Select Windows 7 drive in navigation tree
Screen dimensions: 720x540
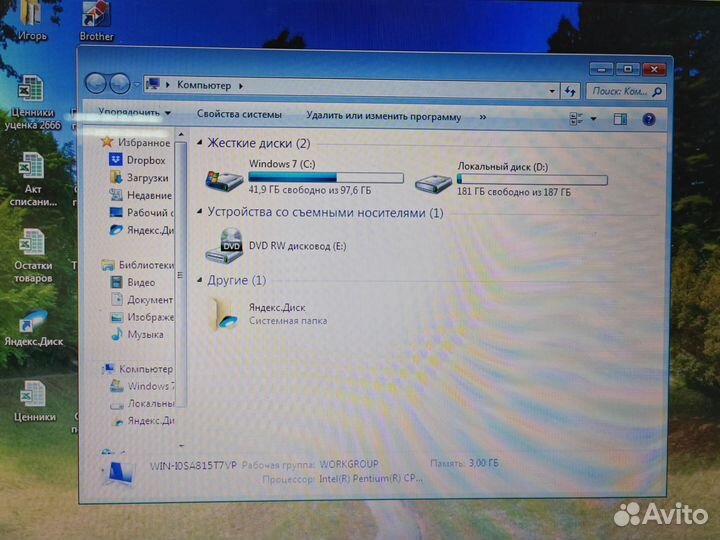click(x=142, y=386)
